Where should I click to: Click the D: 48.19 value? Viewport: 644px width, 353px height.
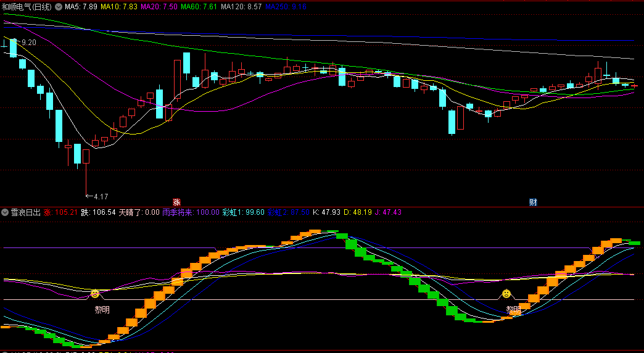[x=358, y=212]
